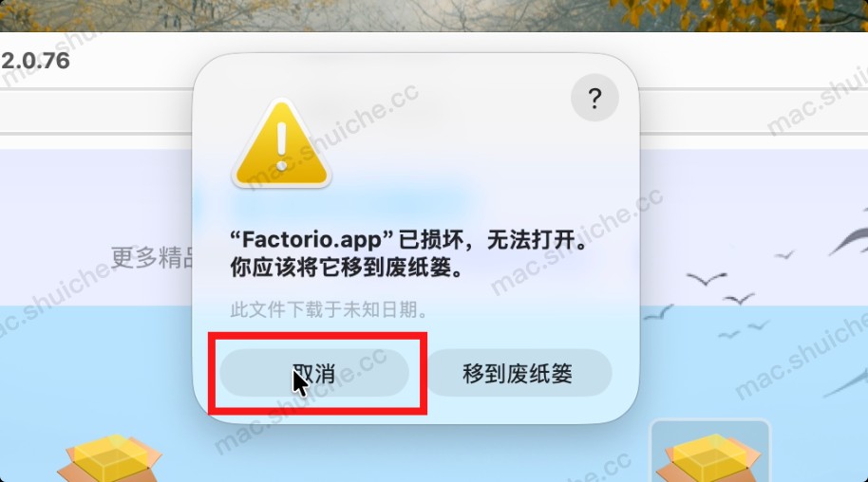Open help via the question mark button
Viewport: 868px width, 482px height.
(x=594, y=98)
